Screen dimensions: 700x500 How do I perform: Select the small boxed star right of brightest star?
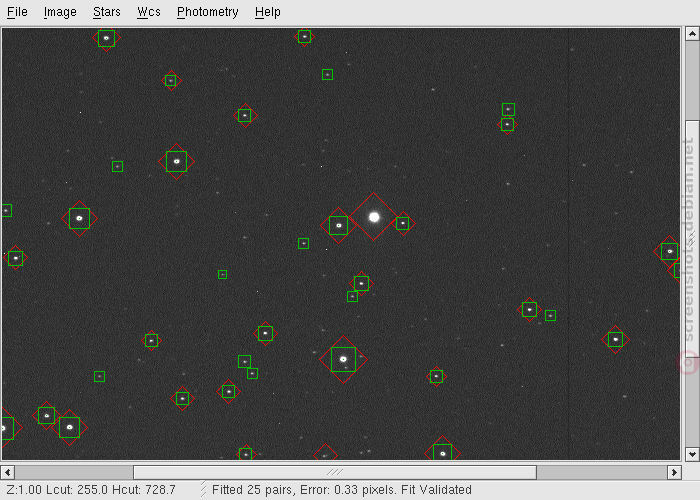coord(403,223)
